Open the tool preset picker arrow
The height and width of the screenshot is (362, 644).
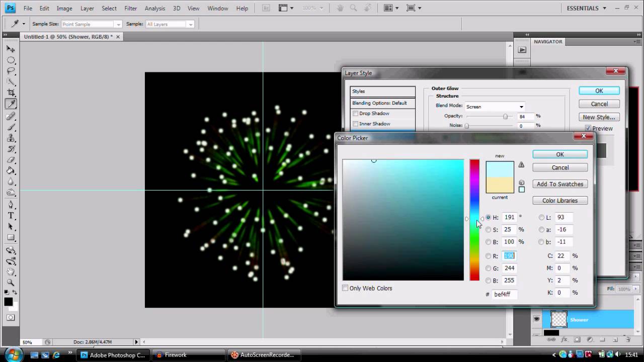pos(23,24)
